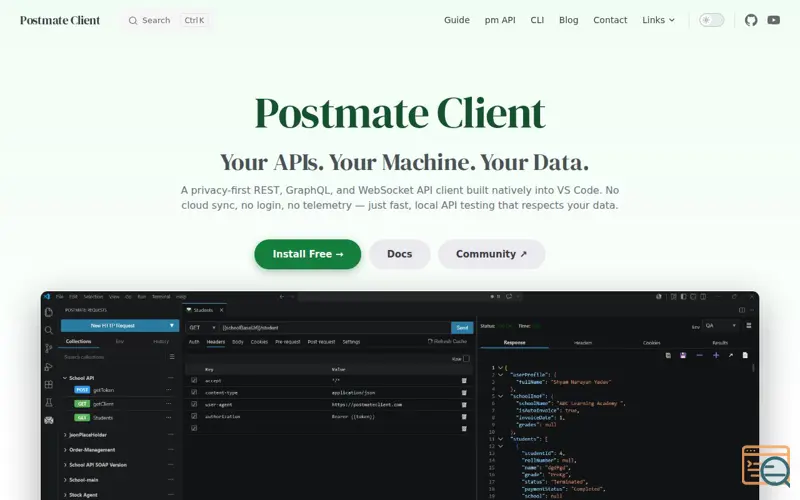Click the purple save response icon
Screen dimensions: 800x500
[x=683, y=356]
